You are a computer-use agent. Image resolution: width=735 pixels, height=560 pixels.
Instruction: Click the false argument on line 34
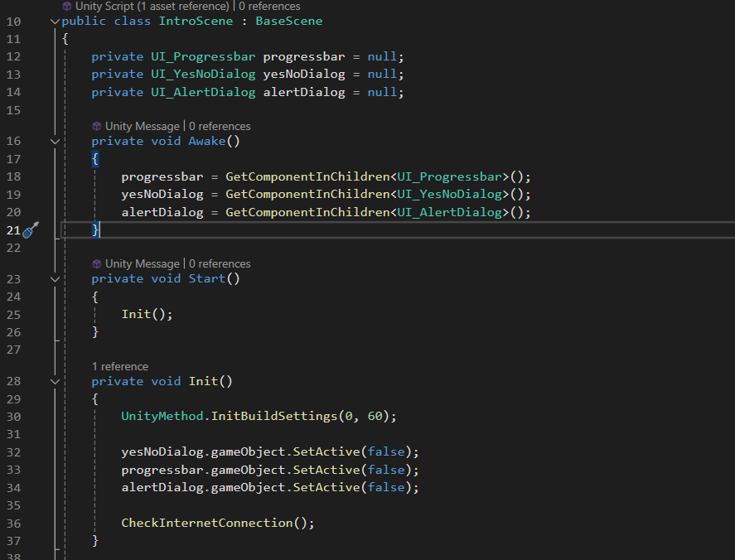(x=386, y=487)
